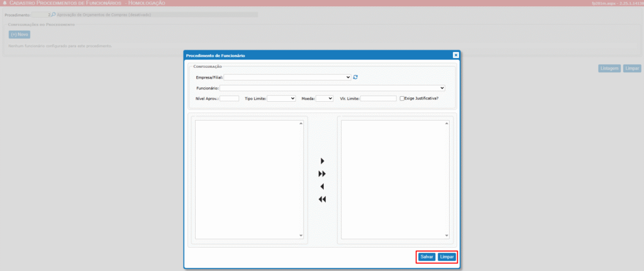Move selected item right with single arrow
The image size is (644, 271).
pyautogui.click(x=323, y=162)
